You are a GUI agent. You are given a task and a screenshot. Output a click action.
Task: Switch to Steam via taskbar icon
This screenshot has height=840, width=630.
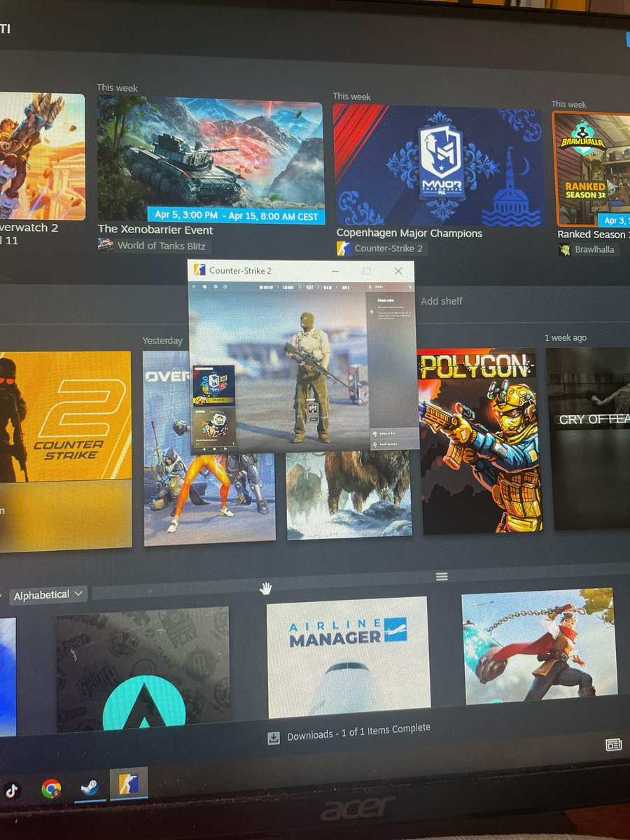(89, 787)
